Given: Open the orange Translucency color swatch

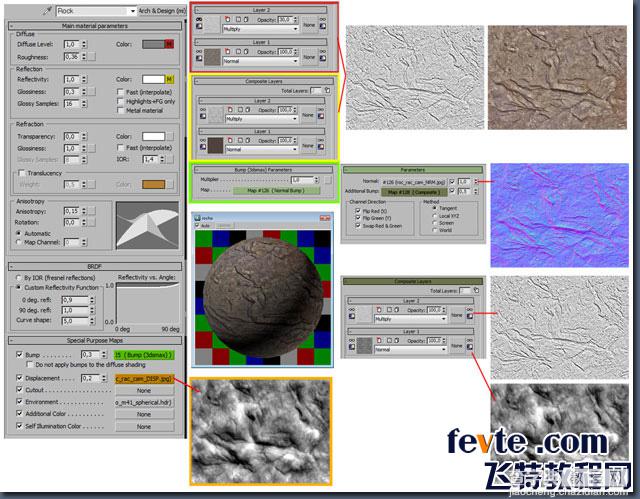Looking at the screenshot, I should click(153, 184).
